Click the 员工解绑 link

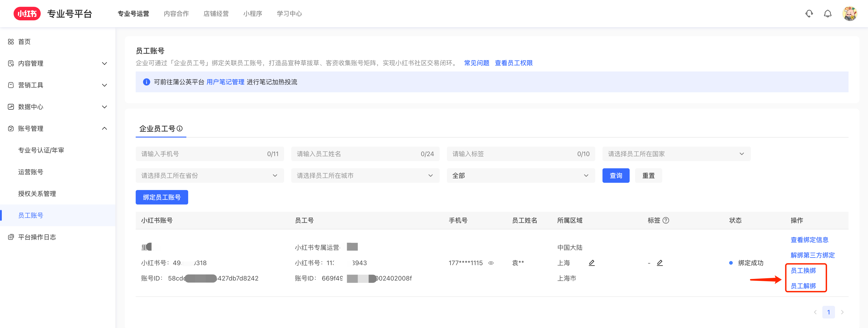coord(803,286)
